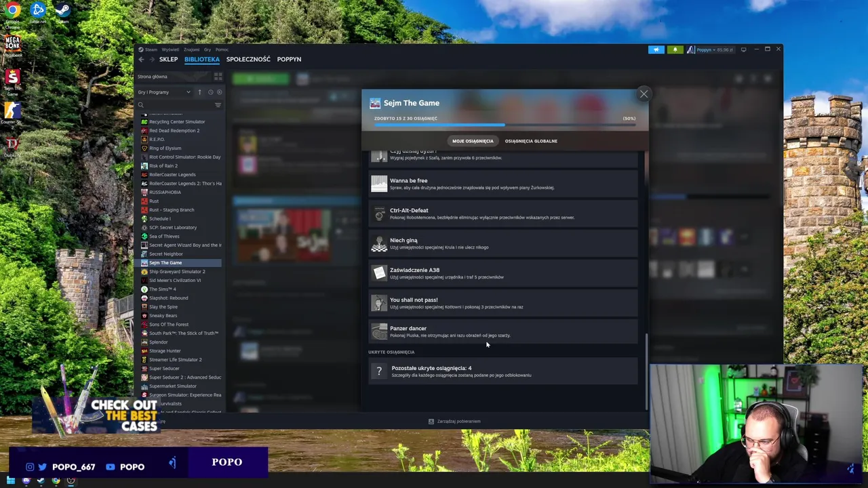
Task: Open the advanced filter options icon
Action: point(218,105)
